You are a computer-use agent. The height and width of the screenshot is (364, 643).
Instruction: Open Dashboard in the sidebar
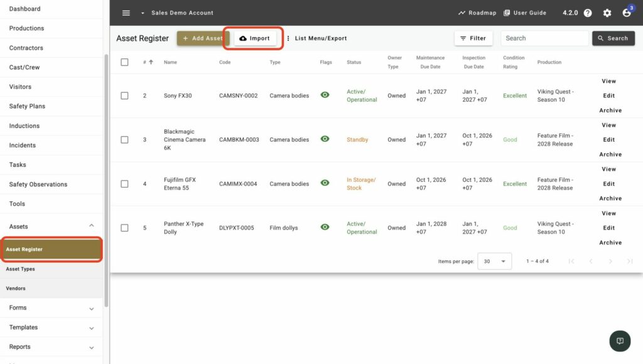(51, 9)
